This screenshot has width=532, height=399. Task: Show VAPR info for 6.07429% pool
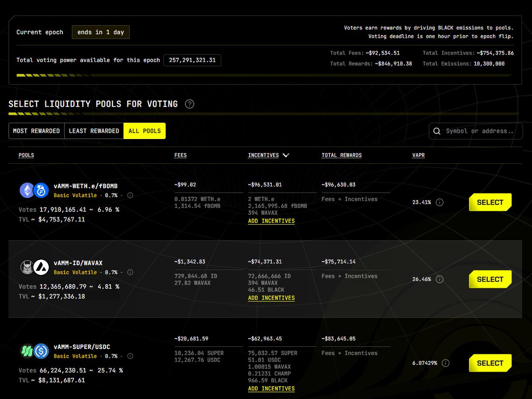(446, 363)
